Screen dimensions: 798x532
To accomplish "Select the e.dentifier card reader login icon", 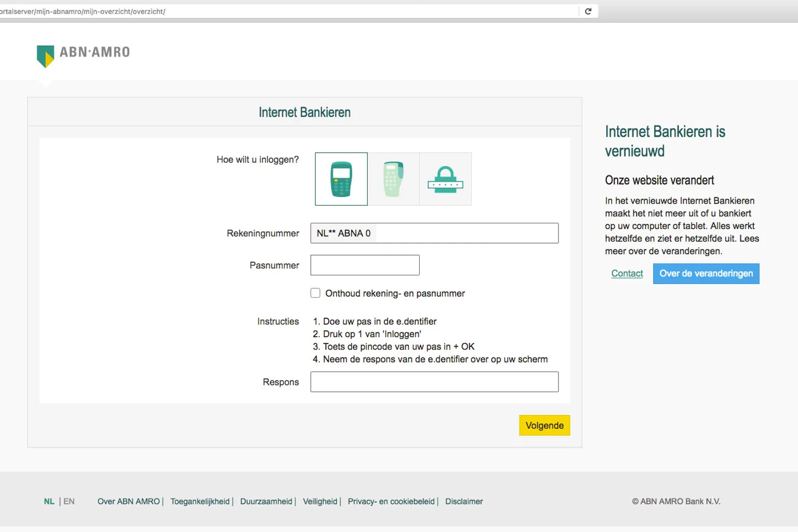I will tap(341, 179).
